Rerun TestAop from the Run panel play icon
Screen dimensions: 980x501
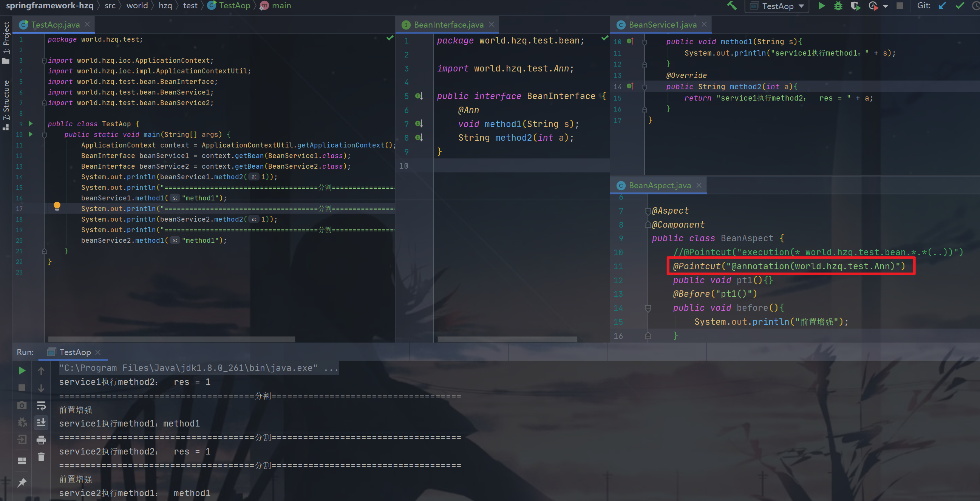(x=22, y=370)
